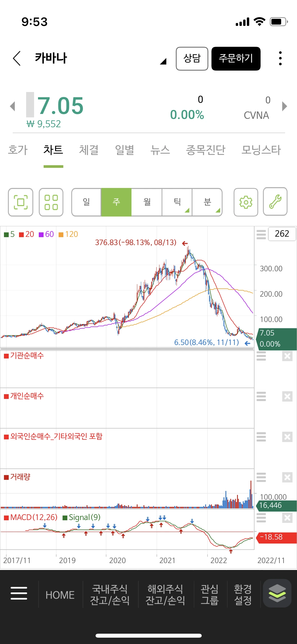Tap the stacked layers icon in bottom bar
Viewport: 297px width, 644px height.
pyautogui.click(x=277, y=593)
